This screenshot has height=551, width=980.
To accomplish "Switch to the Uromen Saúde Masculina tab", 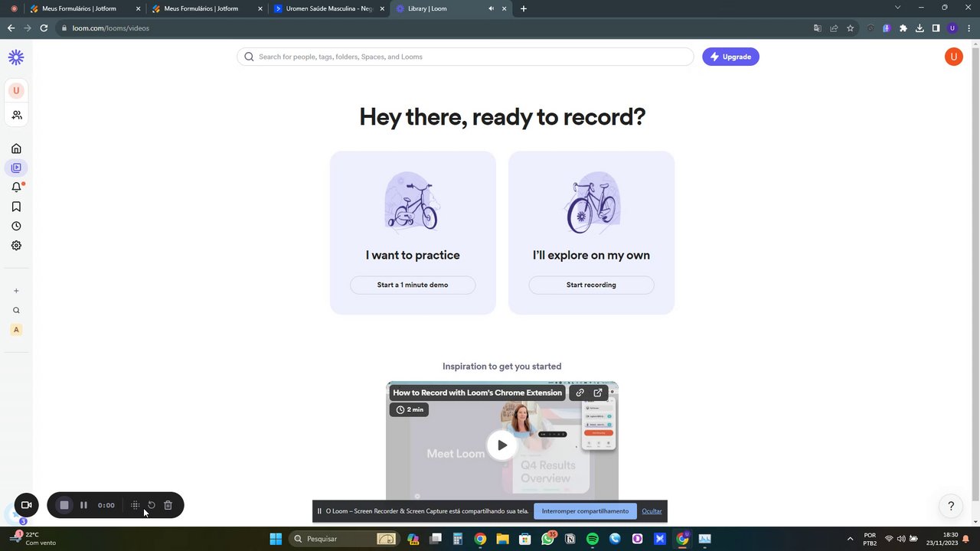I will 329,8.
